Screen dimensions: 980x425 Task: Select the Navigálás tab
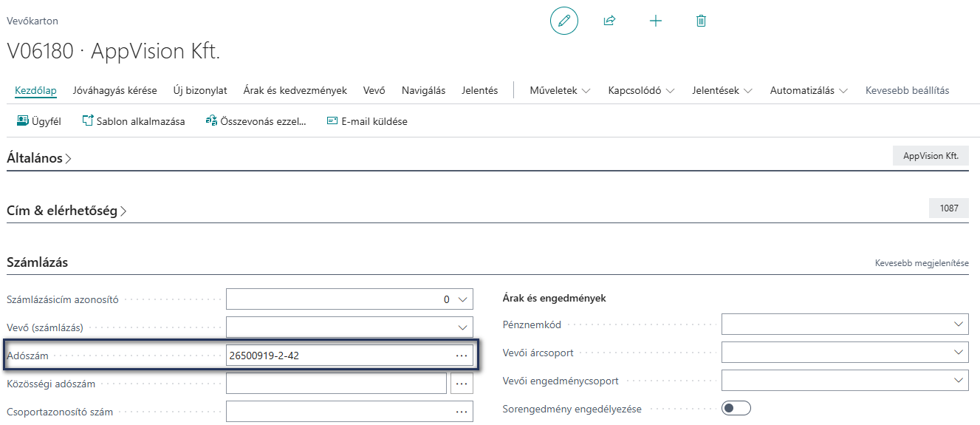[423, 91]
